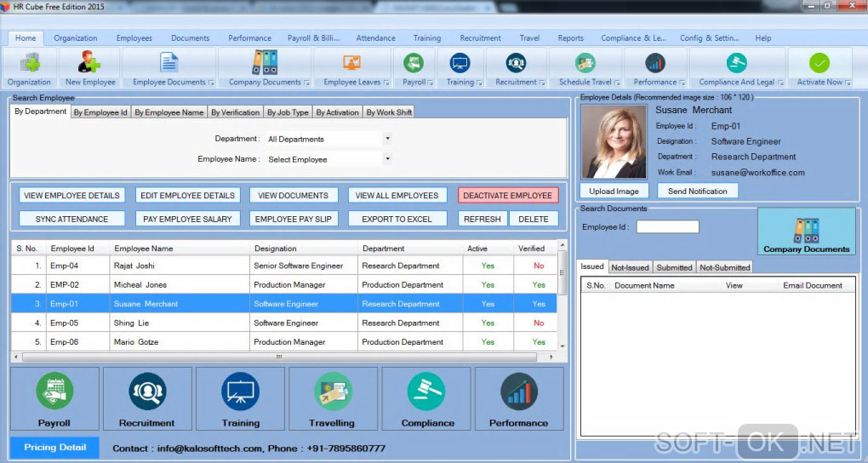This screenshot has width=868, height=463.
Task: Switch to the Attendance ribbon tab
Action: [376, 38]
